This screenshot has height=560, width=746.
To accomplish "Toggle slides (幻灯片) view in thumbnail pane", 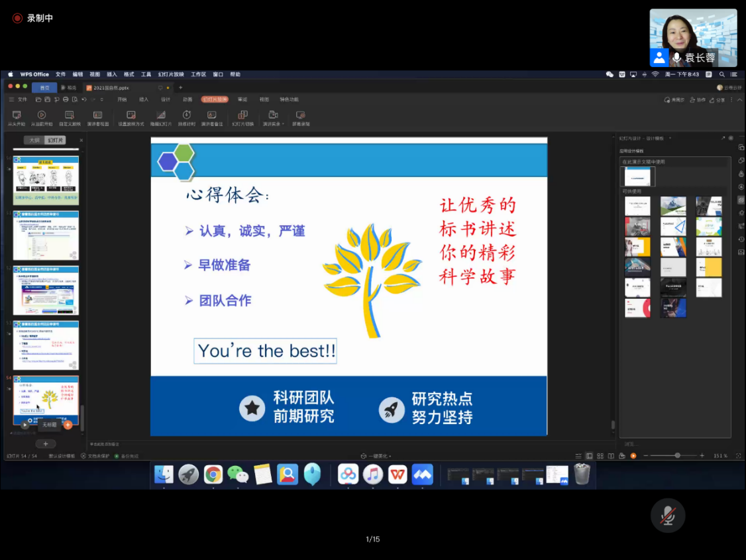I will point(56,140).
